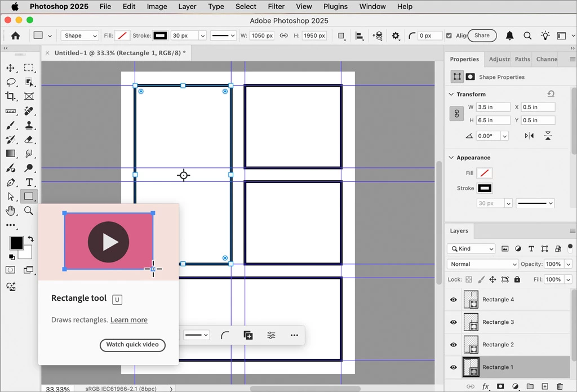Select the Lasso tool
577x392 pixels.
point(11,82)
